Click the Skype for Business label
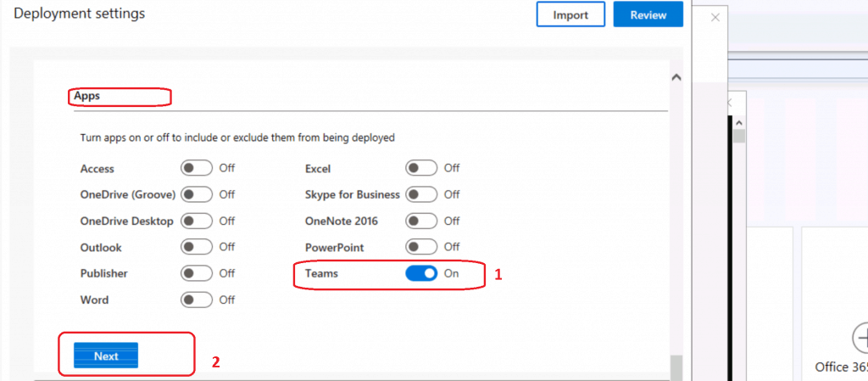868x381 pixels. tap(352, 195)
